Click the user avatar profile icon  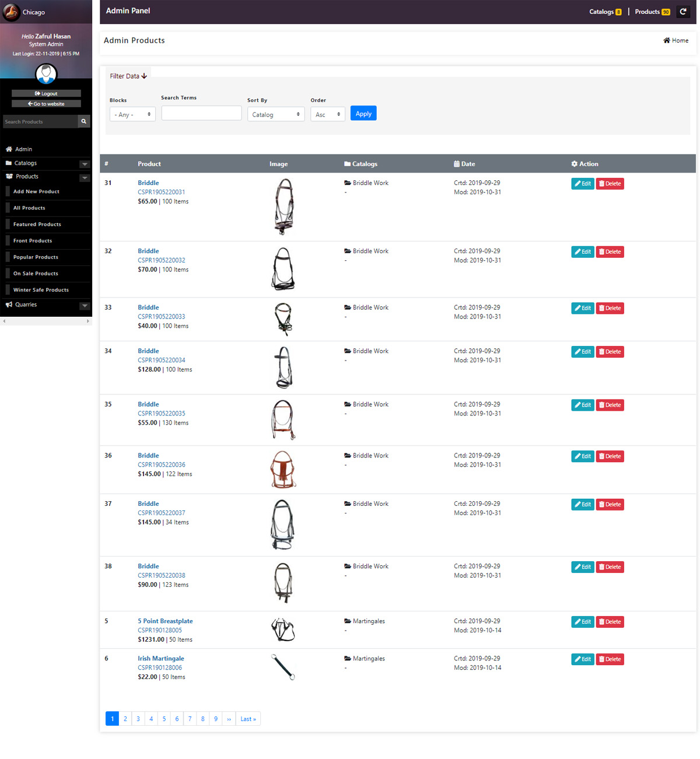(46, 74)
